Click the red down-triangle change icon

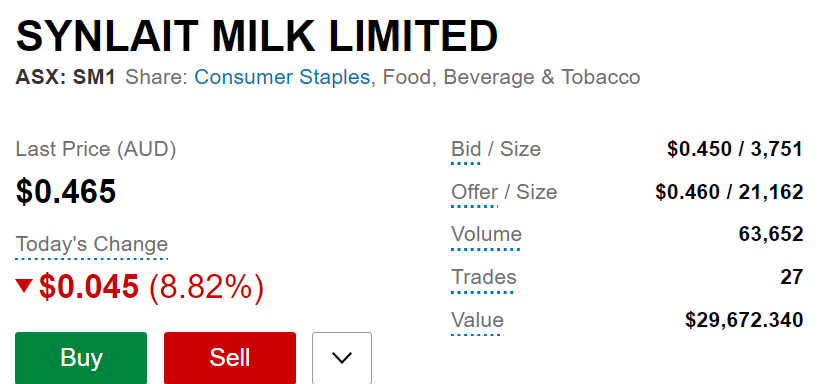(x=24, y=286)
